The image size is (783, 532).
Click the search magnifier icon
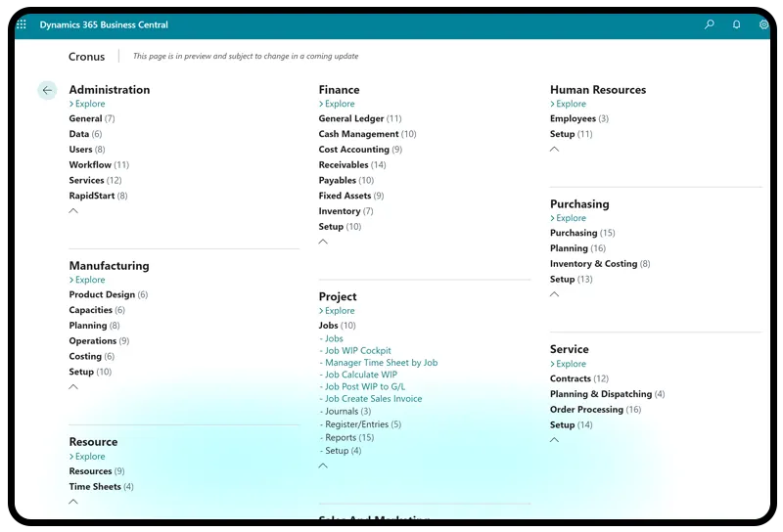710,25
